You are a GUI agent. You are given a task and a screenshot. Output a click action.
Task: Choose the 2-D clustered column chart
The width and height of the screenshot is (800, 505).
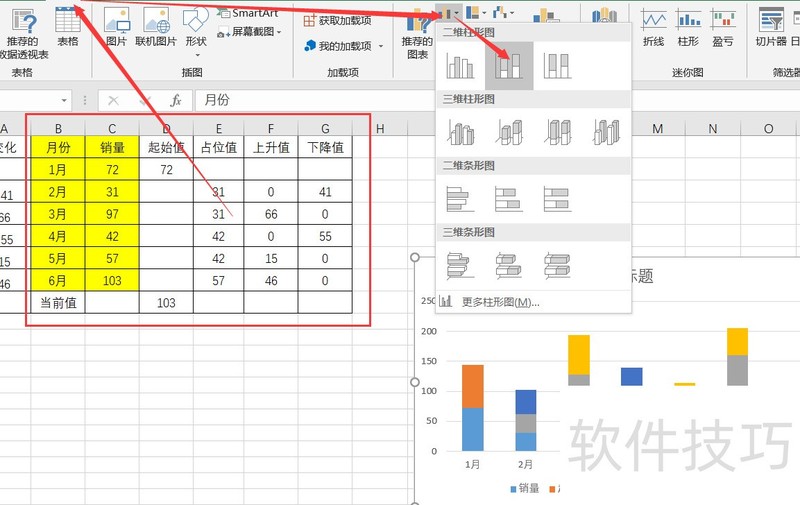tap(460, 66)
